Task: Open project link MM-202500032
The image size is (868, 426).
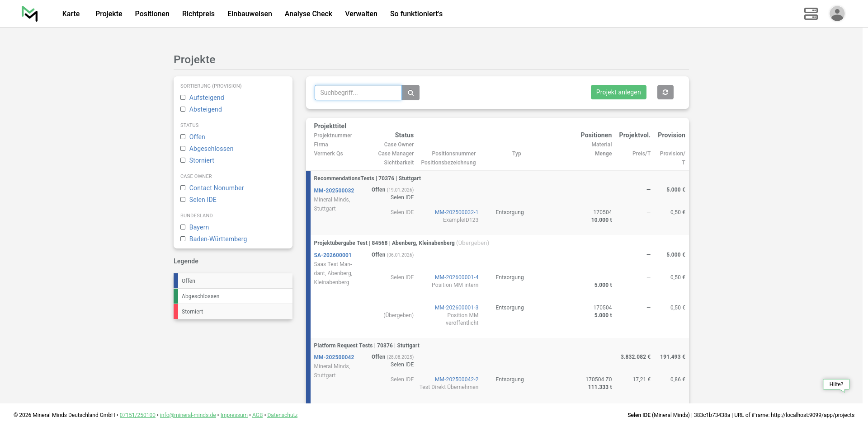Action: click(334, 191)
